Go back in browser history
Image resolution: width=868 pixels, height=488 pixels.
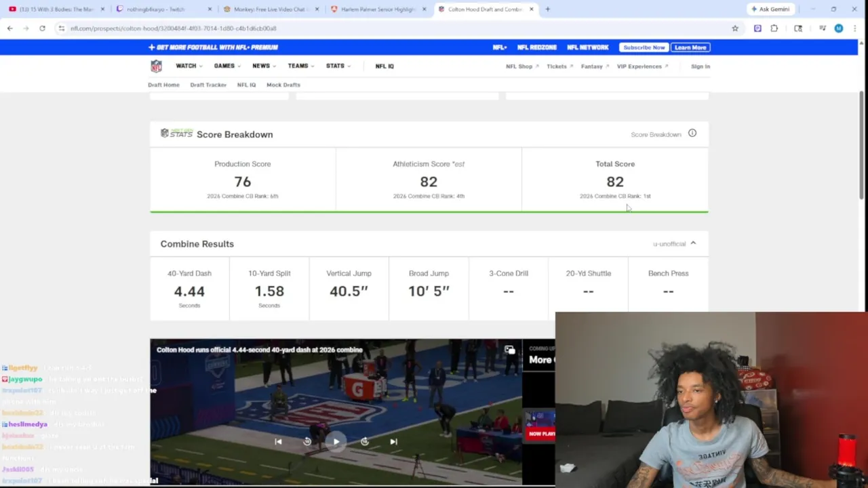[9, 28]
